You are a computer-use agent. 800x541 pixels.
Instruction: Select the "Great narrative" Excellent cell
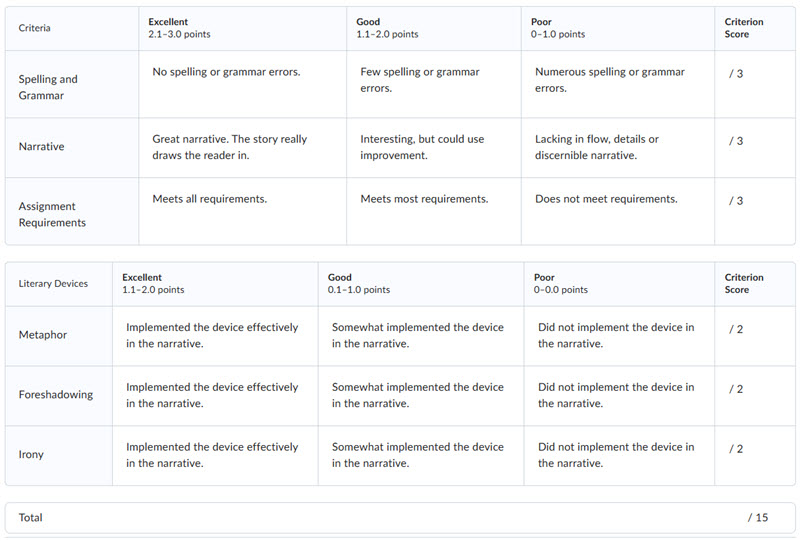coord(242,148)
